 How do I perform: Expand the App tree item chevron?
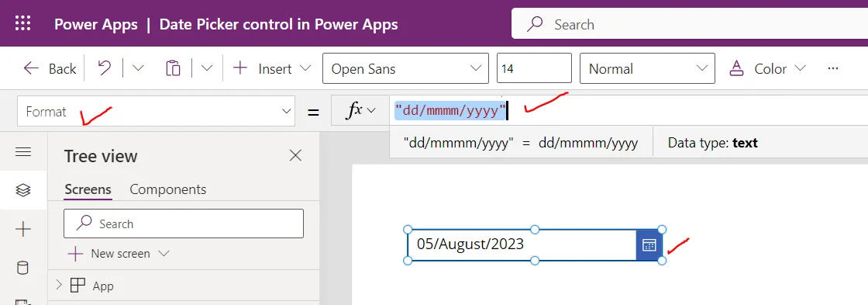pos(59,286)
